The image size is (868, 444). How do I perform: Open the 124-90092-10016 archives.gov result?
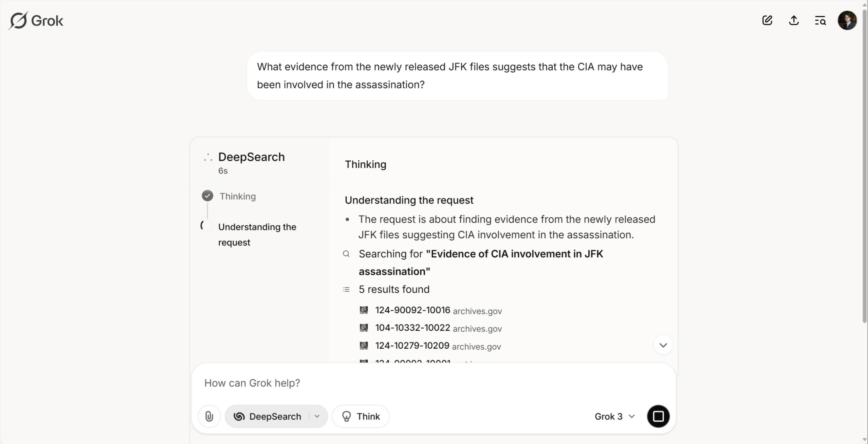point(438,310)
